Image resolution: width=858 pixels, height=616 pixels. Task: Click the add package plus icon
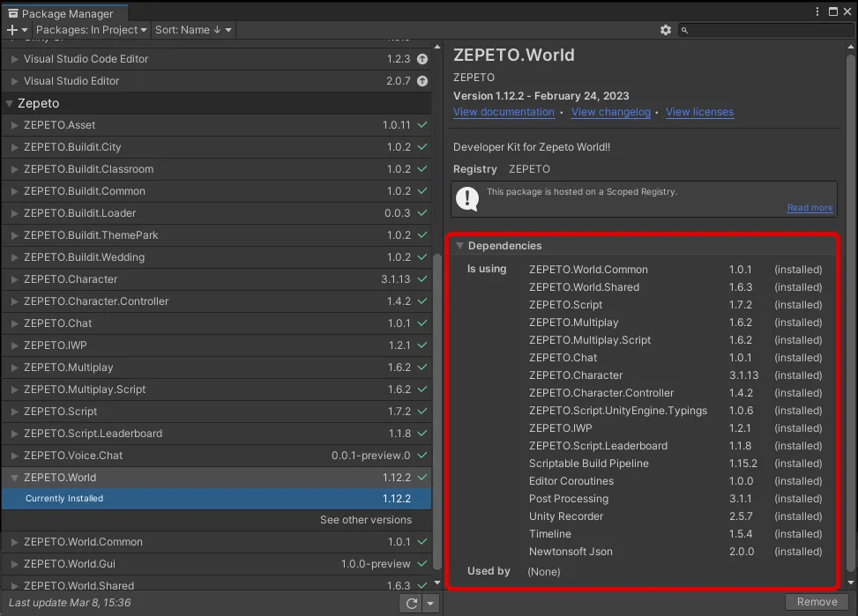(11, 30)
